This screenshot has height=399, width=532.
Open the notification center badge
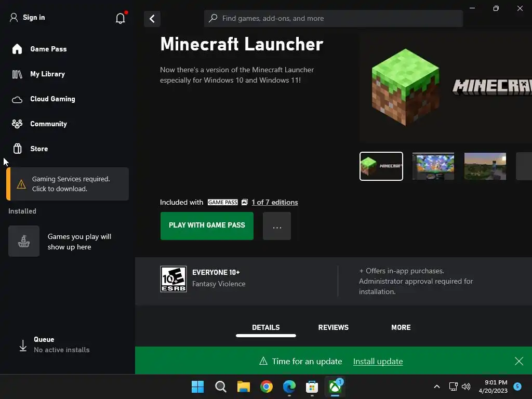[x=517, y=386]
